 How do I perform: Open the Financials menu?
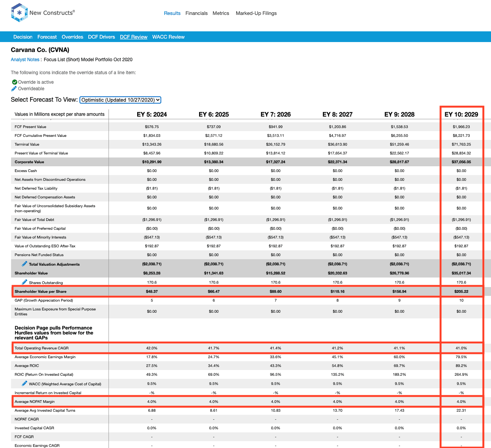(x=196, y=13)
